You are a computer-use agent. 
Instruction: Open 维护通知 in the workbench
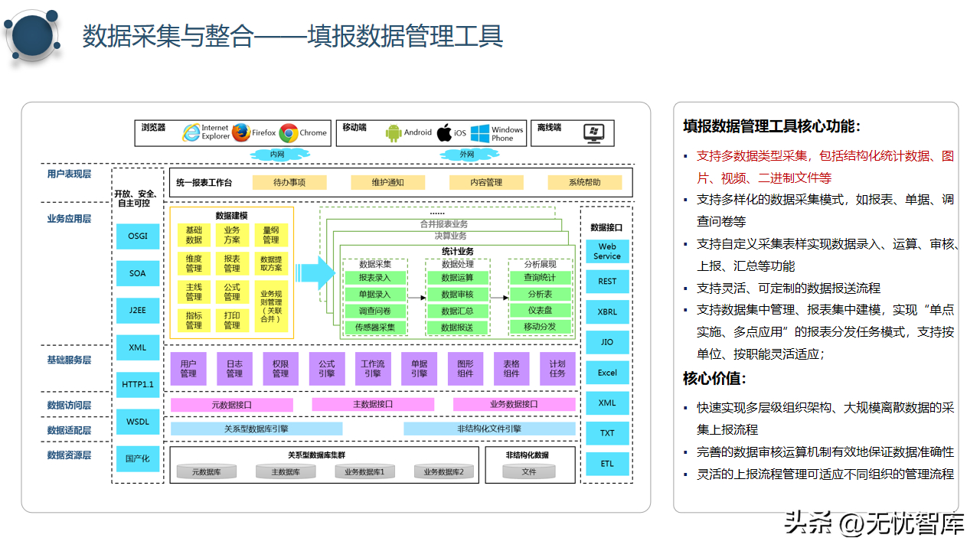[x=388, y=182]
